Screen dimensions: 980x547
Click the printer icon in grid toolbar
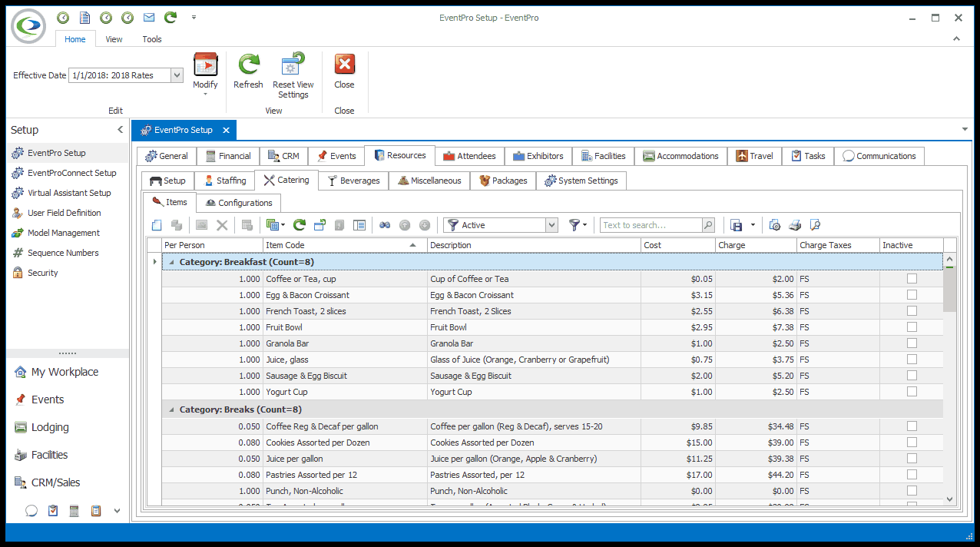[796, 225]
